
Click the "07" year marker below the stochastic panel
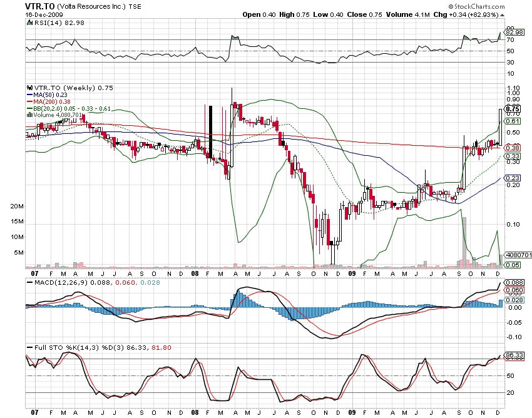[34, 412]
